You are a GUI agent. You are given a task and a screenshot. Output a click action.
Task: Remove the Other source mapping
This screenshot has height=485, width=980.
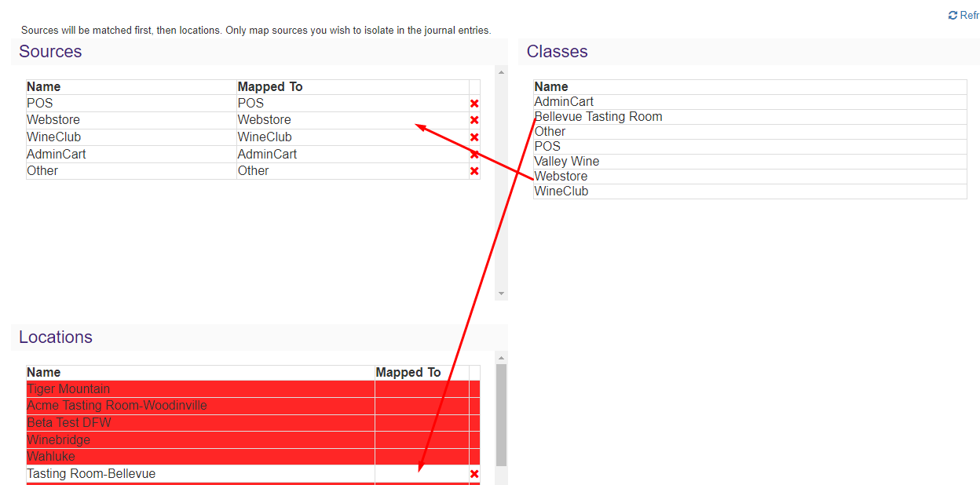(474, 170)
